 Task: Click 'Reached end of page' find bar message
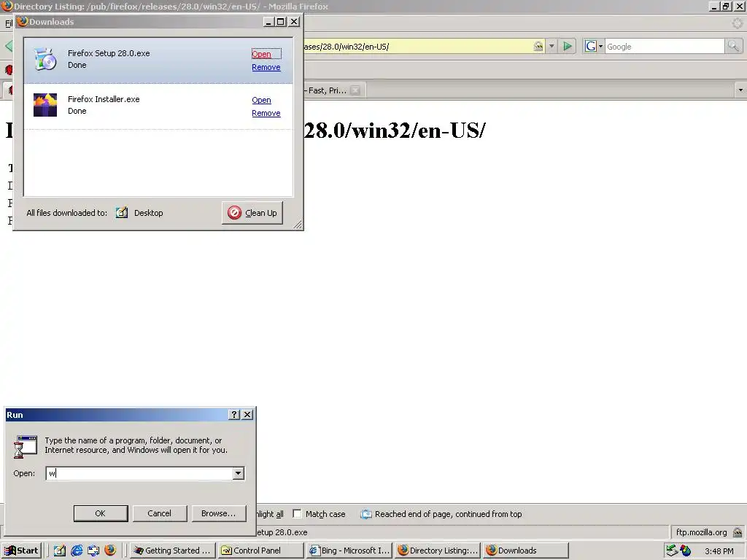(x=448, y=514)
